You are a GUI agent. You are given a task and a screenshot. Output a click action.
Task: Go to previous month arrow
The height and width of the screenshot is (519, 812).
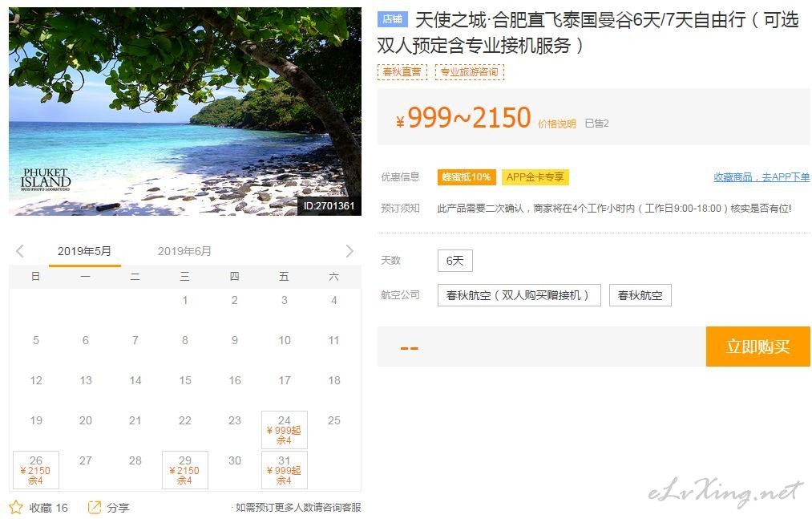(x=20, y=251)
